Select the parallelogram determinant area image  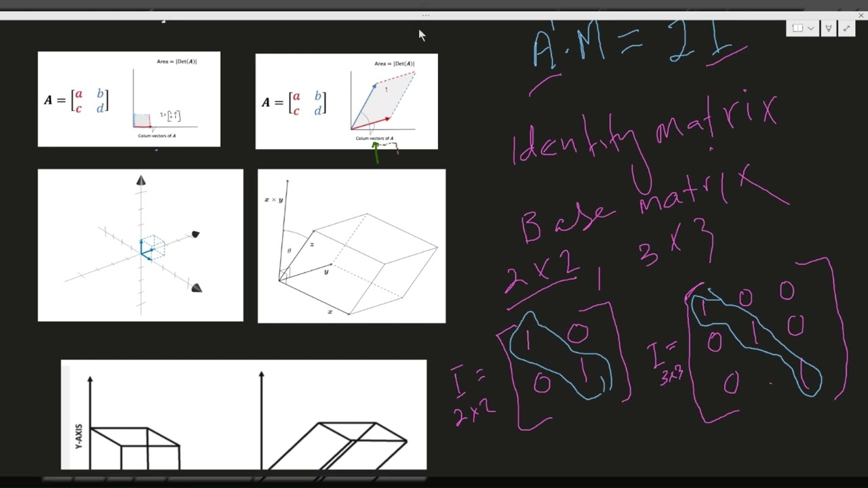coord(347,102)
